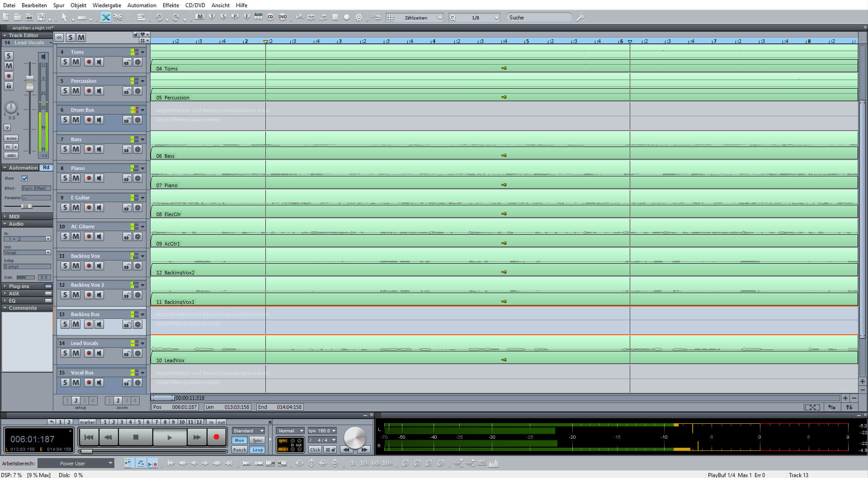This screenshot has width=868, height=478.
Task: Open the Hilfe menu
Action: click(x=242, y=5)
